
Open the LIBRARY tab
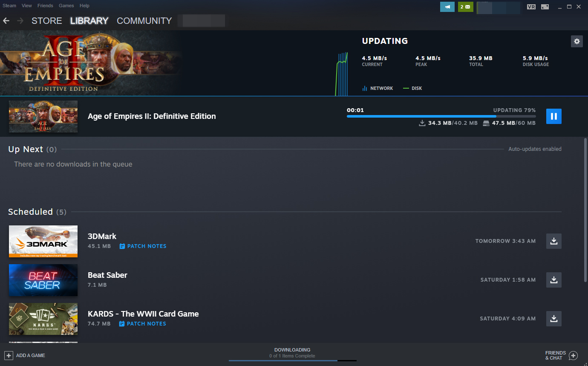coord(89,21)
